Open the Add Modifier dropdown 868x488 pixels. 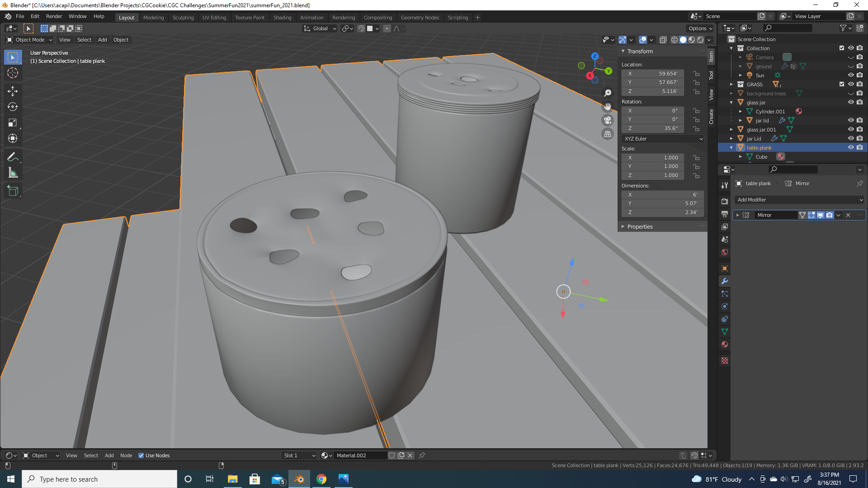[799, 200]
